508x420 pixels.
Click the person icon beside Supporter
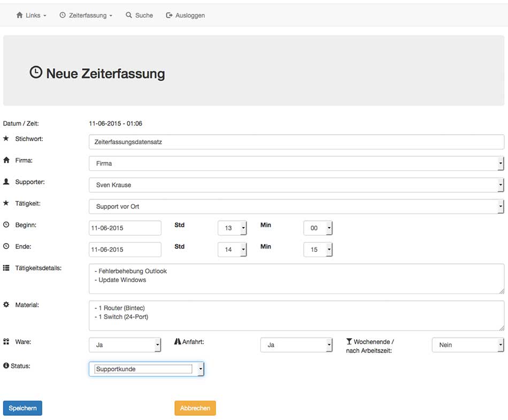click(x=6, y=182)
